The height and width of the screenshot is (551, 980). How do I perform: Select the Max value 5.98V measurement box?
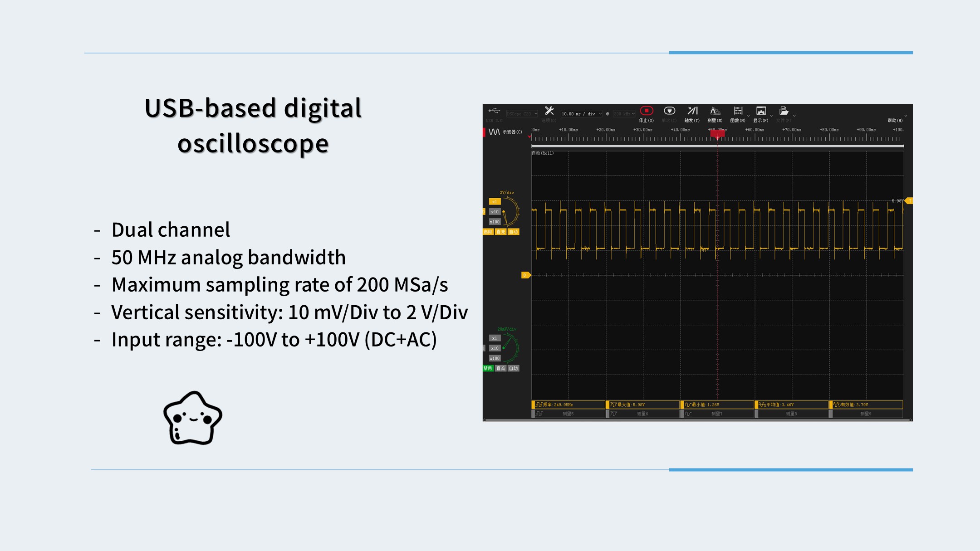643,405
